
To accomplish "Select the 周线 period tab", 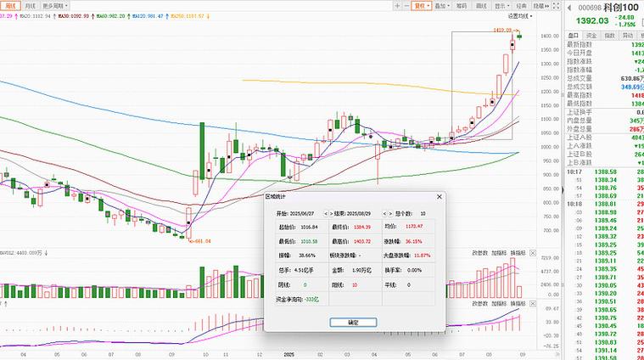I will 9,5.
